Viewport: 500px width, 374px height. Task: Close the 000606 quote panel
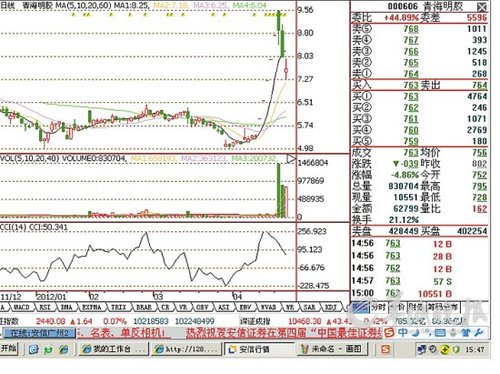coord(482,7)
